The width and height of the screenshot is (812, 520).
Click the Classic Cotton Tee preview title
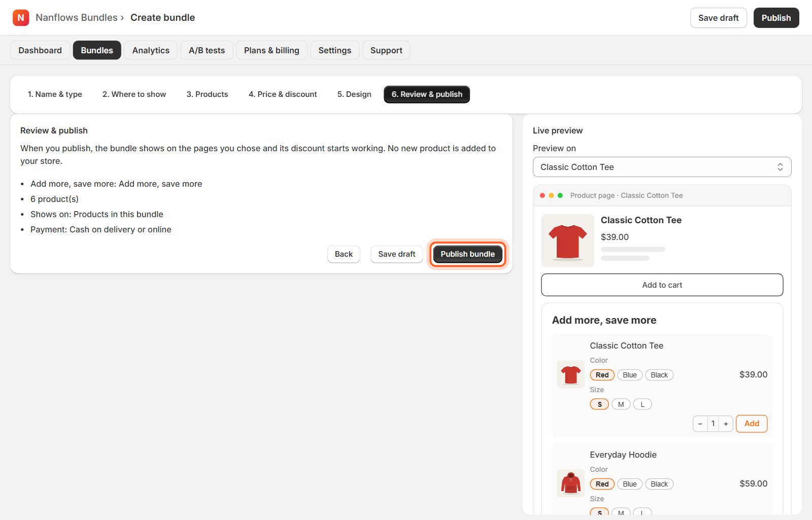coord(641,220)
